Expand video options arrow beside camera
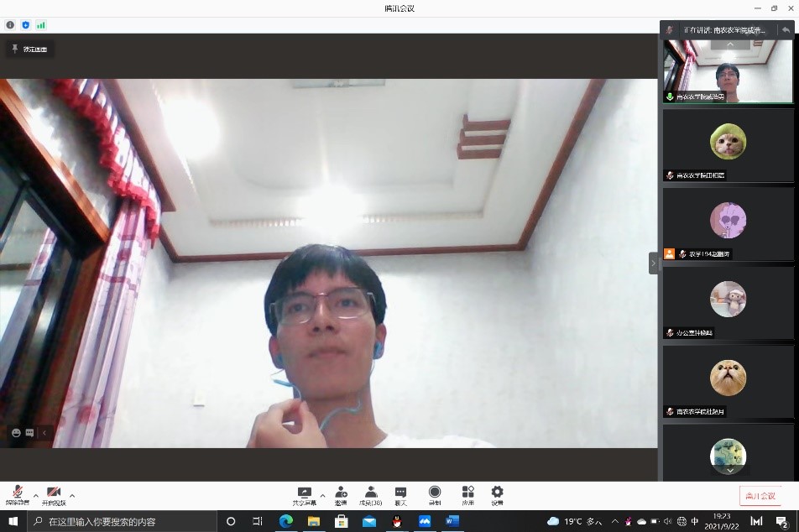The image size is (799, 532). (72, 495)
